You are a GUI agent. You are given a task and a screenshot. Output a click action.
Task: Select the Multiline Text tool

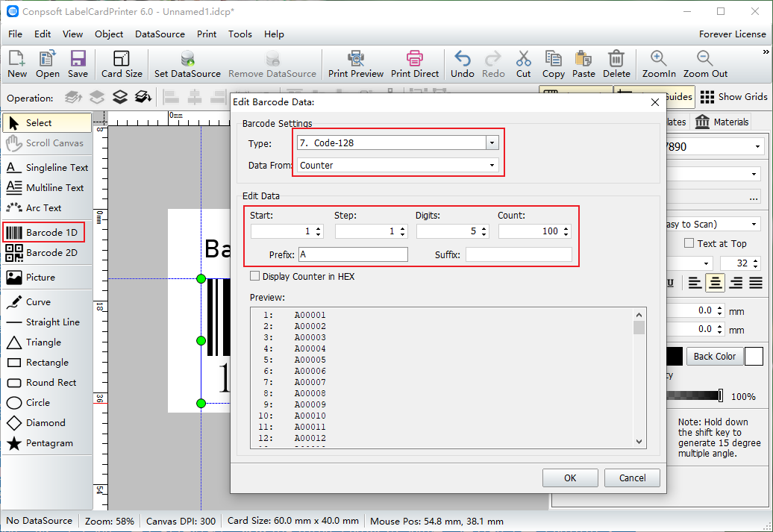[x=47, y=188]
